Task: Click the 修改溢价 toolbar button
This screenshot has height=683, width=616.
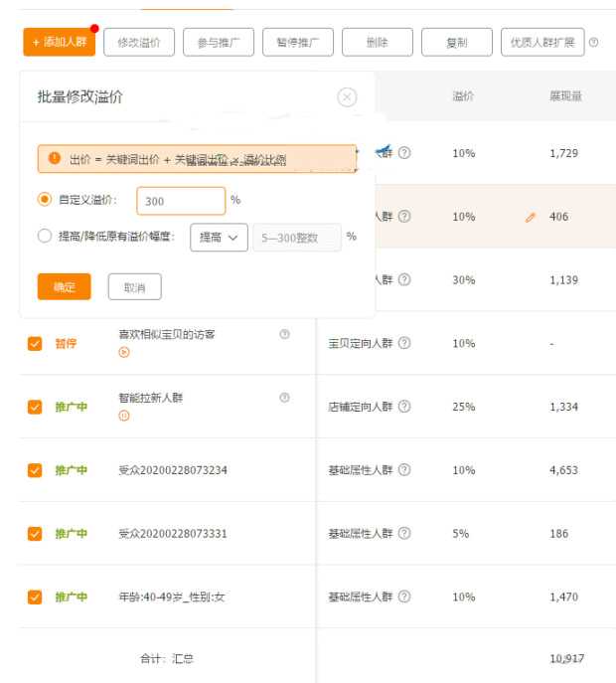Action: pyautogui.click(x=139, y=43)
